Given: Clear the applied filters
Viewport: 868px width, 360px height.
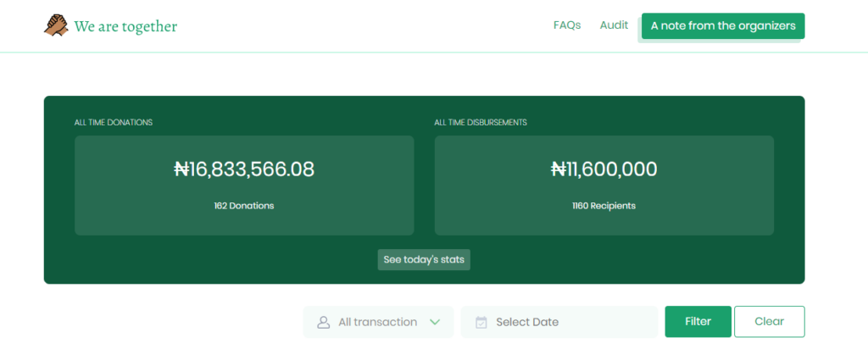Looking at the screenshot, I should pyautogui.click(x=769, y=322).
